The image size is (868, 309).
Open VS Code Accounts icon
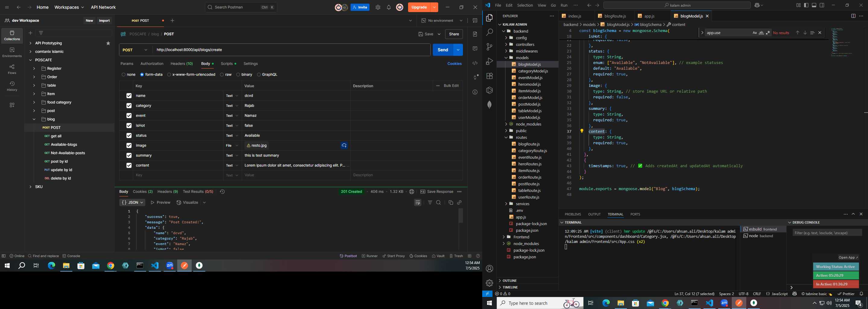click(x=489, y=269)
